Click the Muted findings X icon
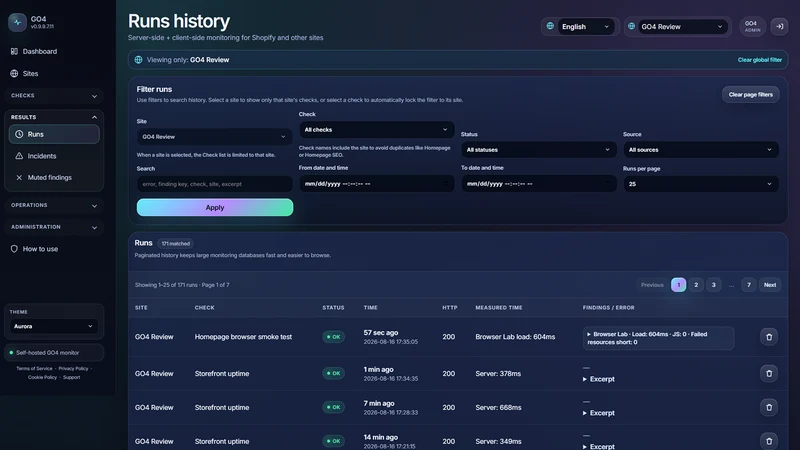The width and height of the screenshot is (800, 450). pos(19,178)
